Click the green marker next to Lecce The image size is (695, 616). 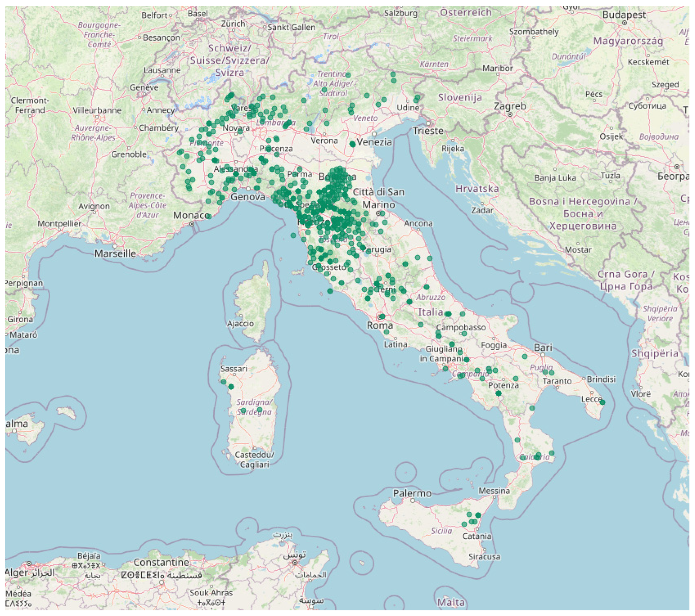(x=602, y=402)
